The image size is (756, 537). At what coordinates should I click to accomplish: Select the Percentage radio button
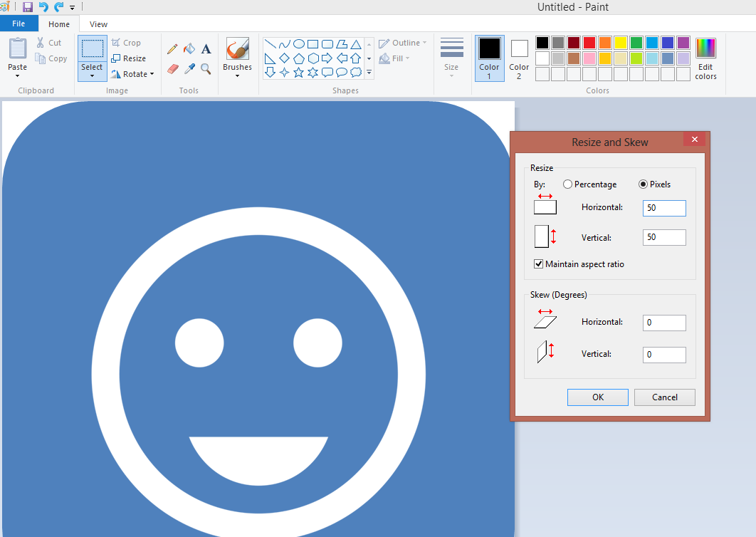click(567, 184)
